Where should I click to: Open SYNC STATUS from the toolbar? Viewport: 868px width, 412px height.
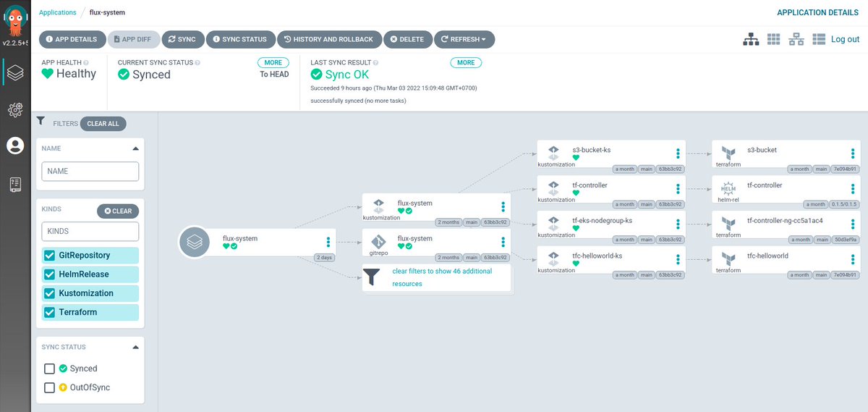click(240, 39)
